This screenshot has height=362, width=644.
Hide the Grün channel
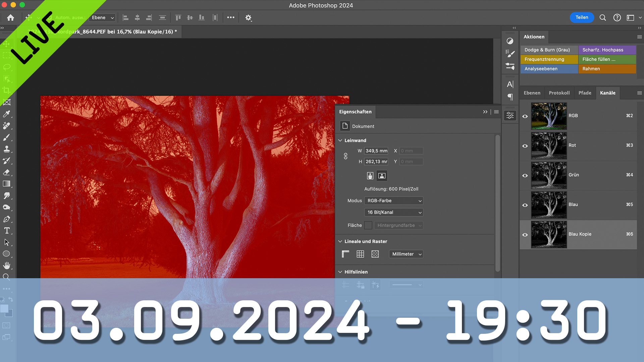525,175
